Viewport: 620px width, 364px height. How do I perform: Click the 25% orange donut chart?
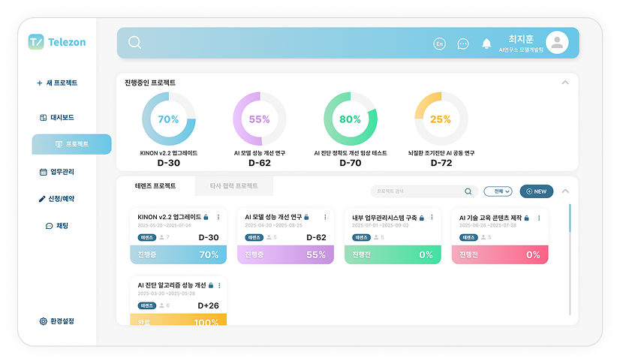click(x=441, y=119)
